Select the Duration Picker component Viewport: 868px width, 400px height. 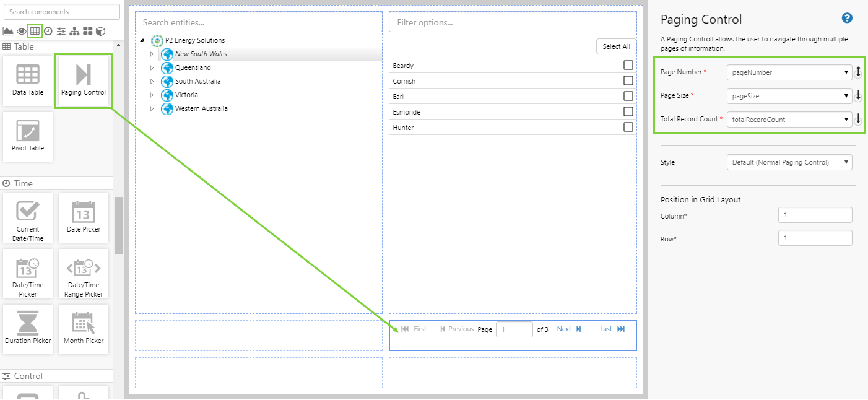click(x=28, y=329)
